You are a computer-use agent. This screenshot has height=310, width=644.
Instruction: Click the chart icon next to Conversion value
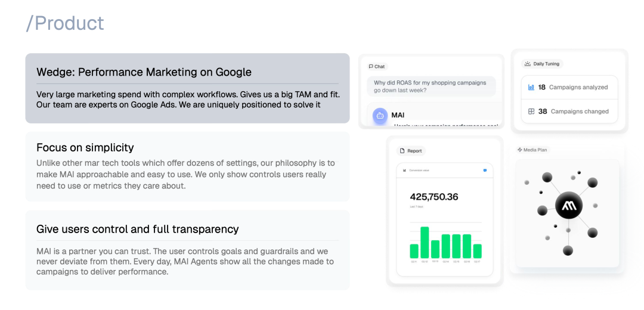[x=404, y=170]
